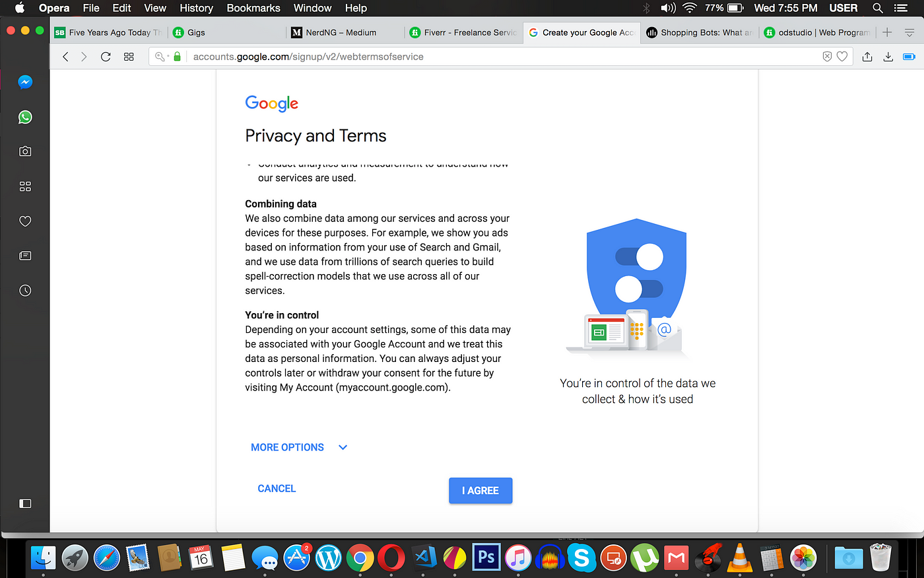
Task: Open the Help menu
Action: click(356, 8)
